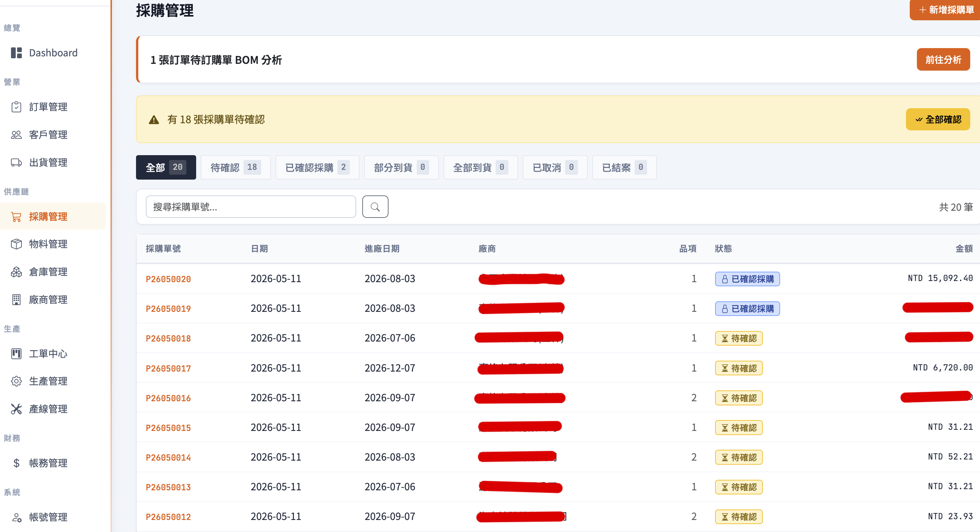Viewport: 980px width, 532px height.
Task: Click the 產線管理 tools icon
Action: 17,409
